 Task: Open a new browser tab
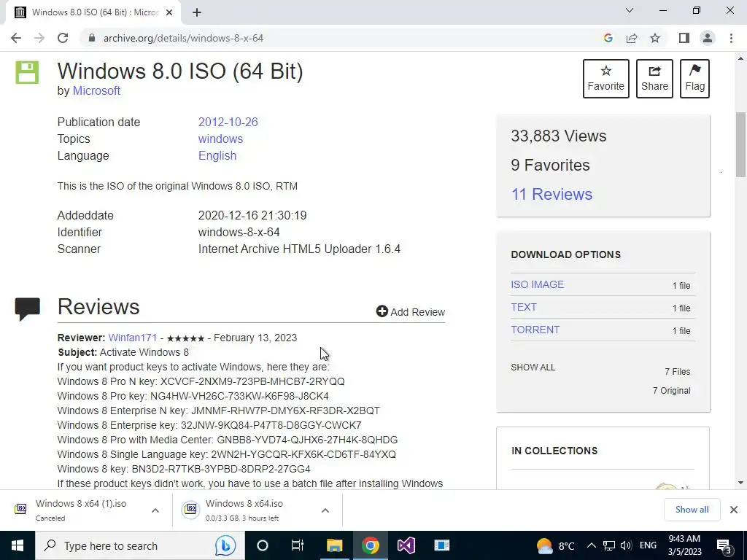[197, 12]
